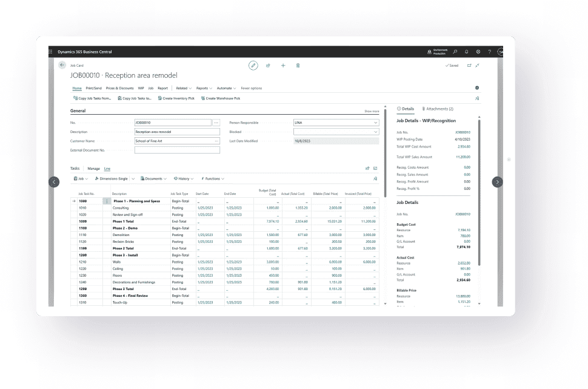This screenshot has width=588, height=389.
Task: Open the Prices & Discounts menu
Action: click(119, 88)
